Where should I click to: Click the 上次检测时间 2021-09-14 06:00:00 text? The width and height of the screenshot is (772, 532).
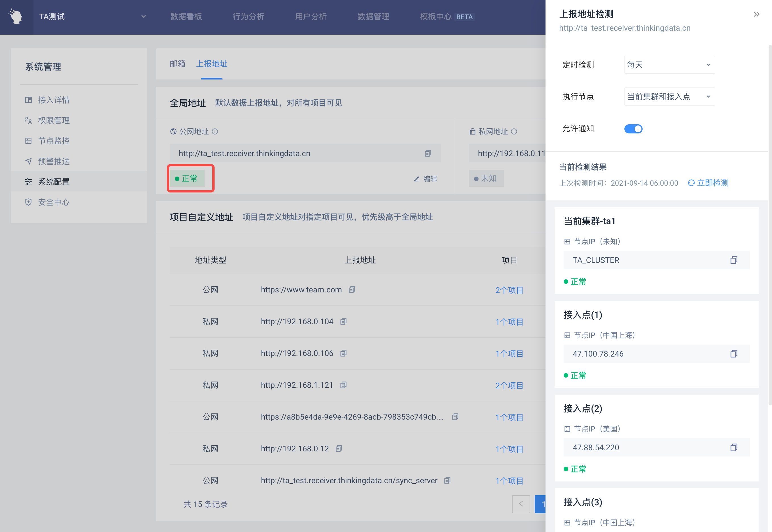pyautogui.click(x=618, y=183)
